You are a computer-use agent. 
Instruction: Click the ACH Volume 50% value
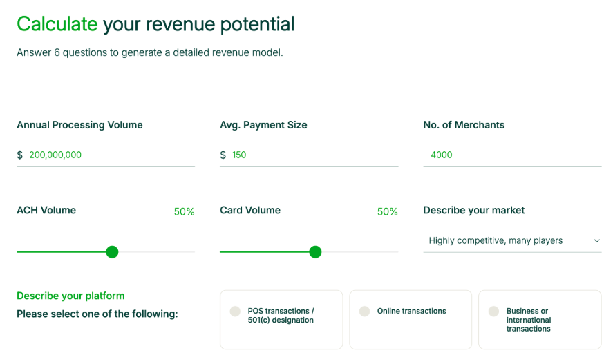[184, 211]
